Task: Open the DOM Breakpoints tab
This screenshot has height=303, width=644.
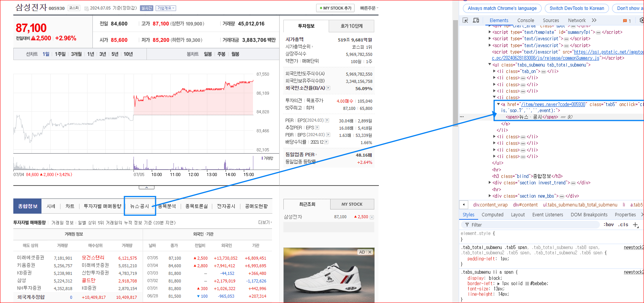Action: coord(589,215)
